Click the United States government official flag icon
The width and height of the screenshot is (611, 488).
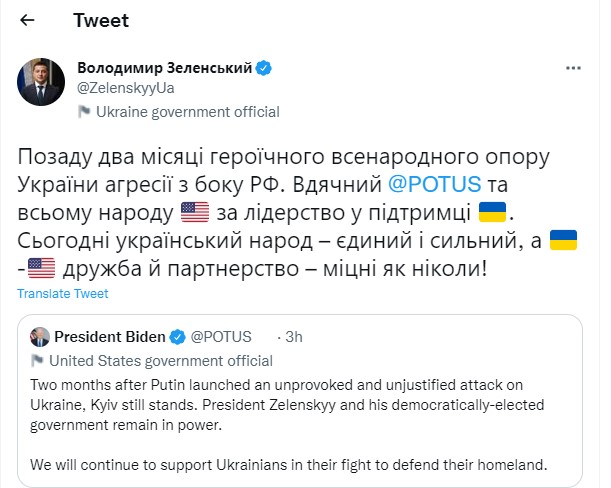(x=37, y=360)
